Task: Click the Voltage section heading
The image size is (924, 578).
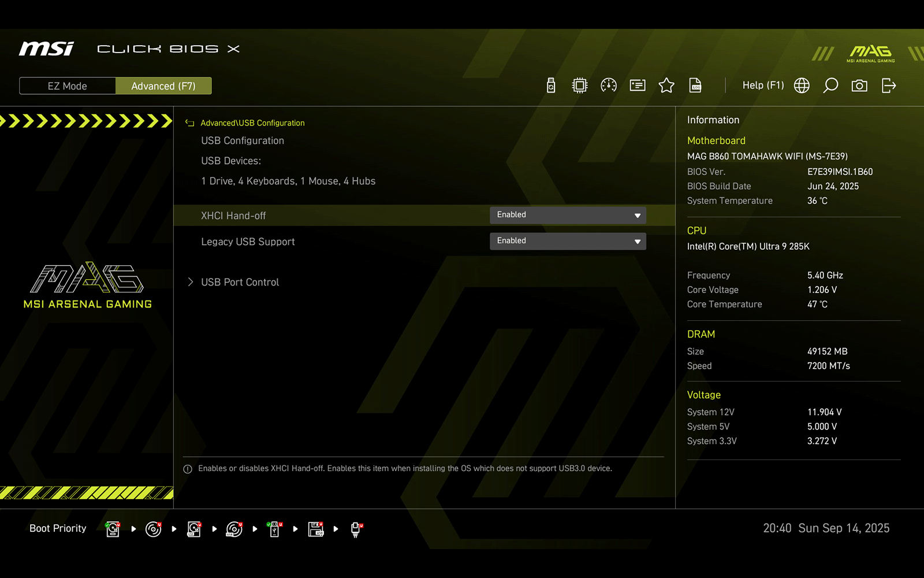Action: [704, 395]
